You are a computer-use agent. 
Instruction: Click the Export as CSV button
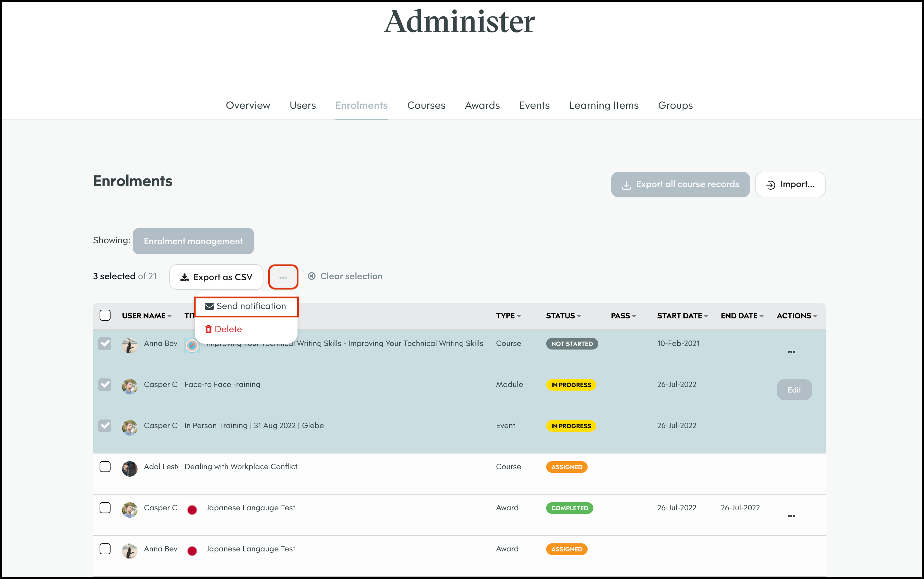point(216,277)
